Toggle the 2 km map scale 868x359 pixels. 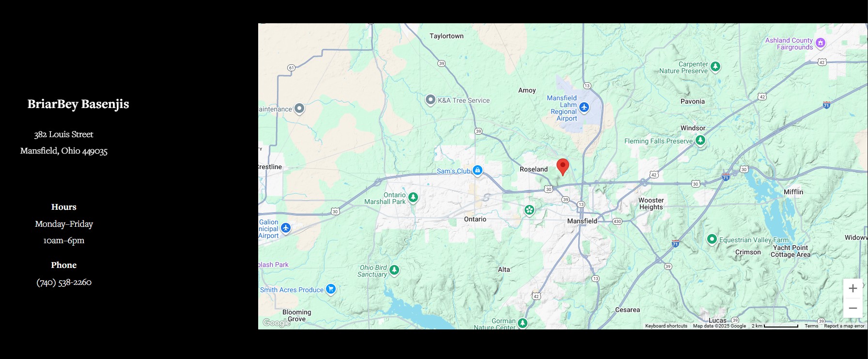click(x=775, y=326)
